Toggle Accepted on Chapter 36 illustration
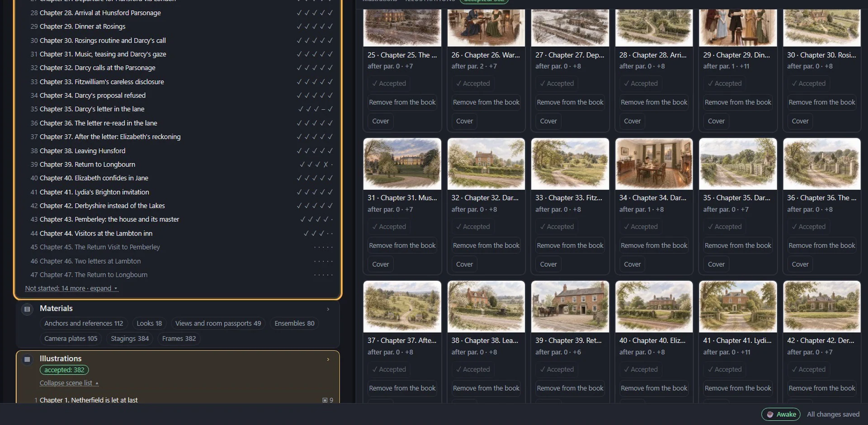This screenshot has width=868, height=425. (x=809, y=227)
